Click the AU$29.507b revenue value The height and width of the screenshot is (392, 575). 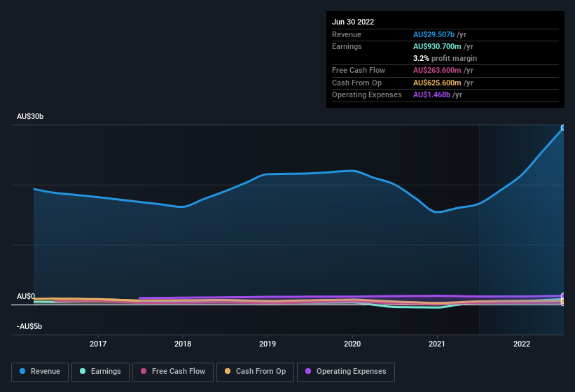[x=434, y=34]
